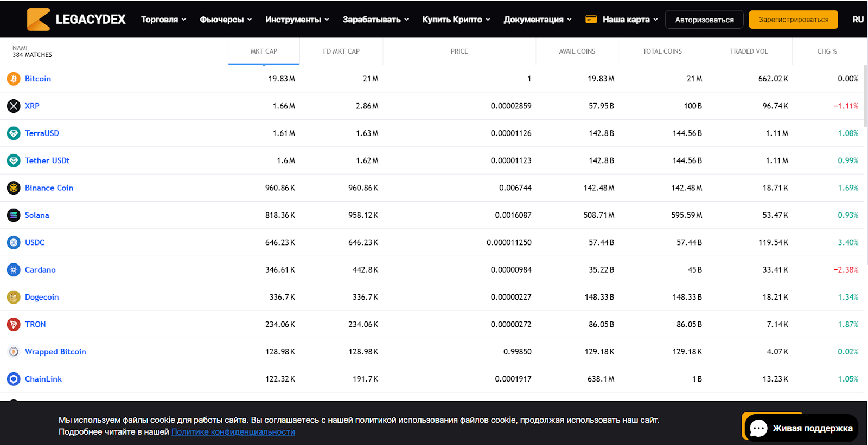Select the TerraUSD coin icon
This screenshot has width=868, height=445.
point(14,133)
